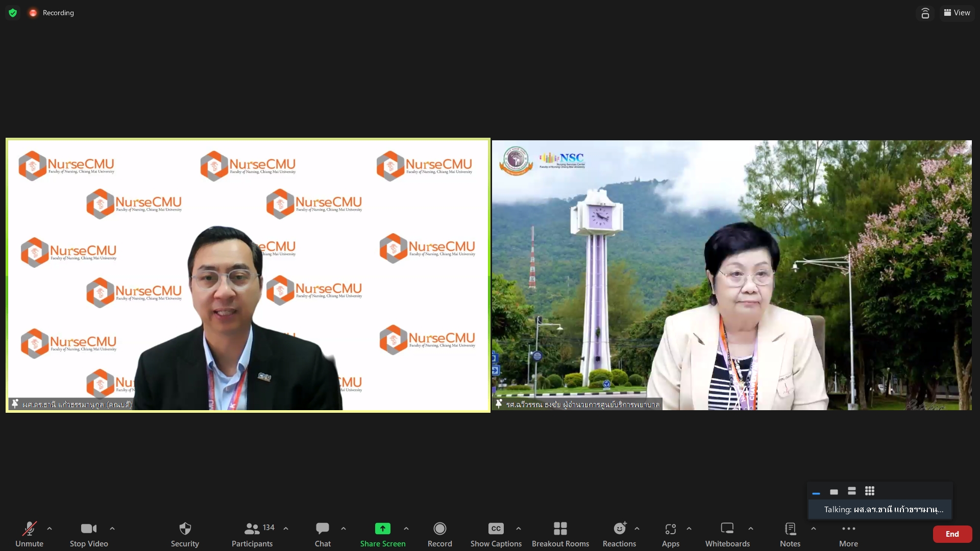
Task: Click the Recording indicator
Action: tap(52, 13)
